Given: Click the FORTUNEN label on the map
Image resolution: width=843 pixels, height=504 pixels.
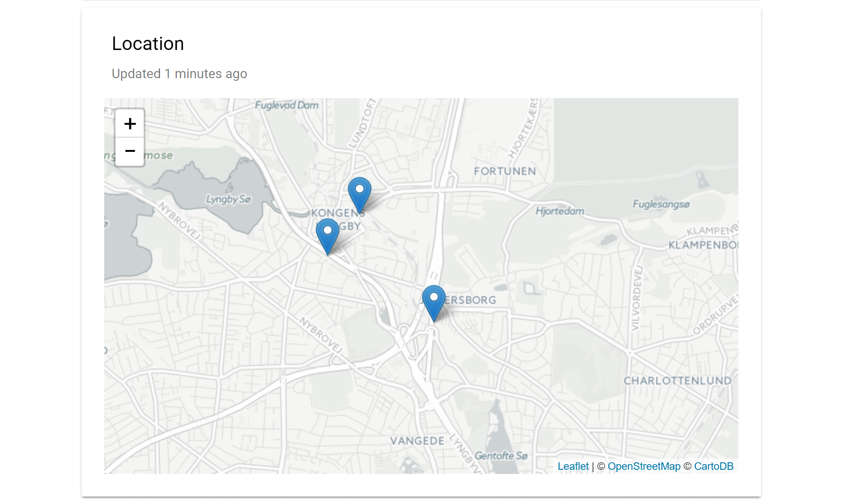Looking at the screenshot, I should 505,171.
